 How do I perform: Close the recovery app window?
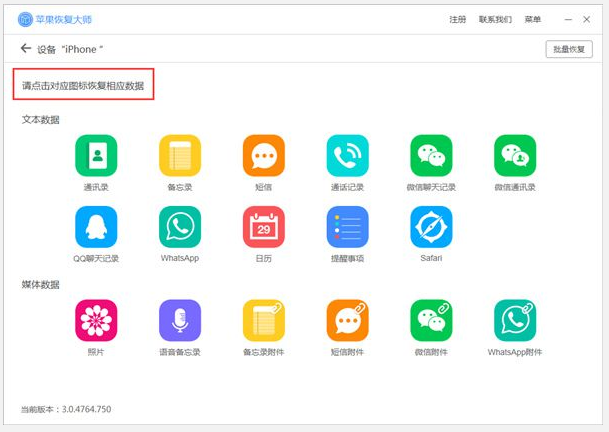click(586, 19)
